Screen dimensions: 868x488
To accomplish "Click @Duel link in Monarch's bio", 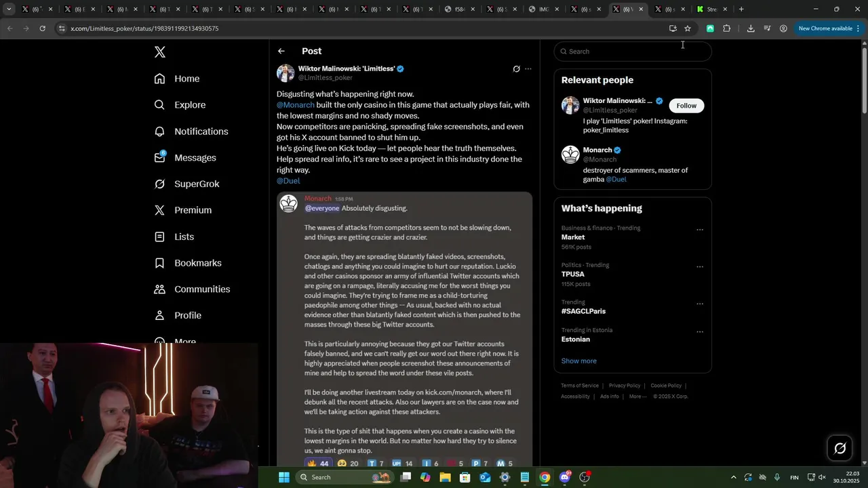I will click(x=616, y=180).
